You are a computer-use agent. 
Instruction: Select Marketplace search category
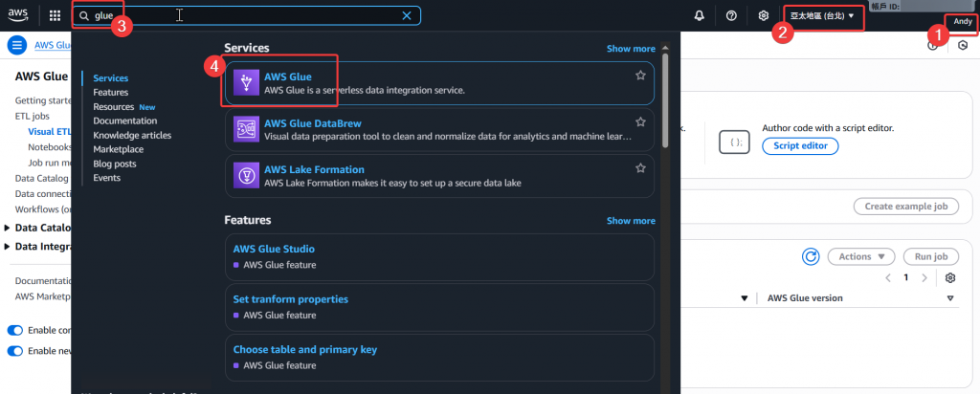pyautogui.click(x=118, y=149)
